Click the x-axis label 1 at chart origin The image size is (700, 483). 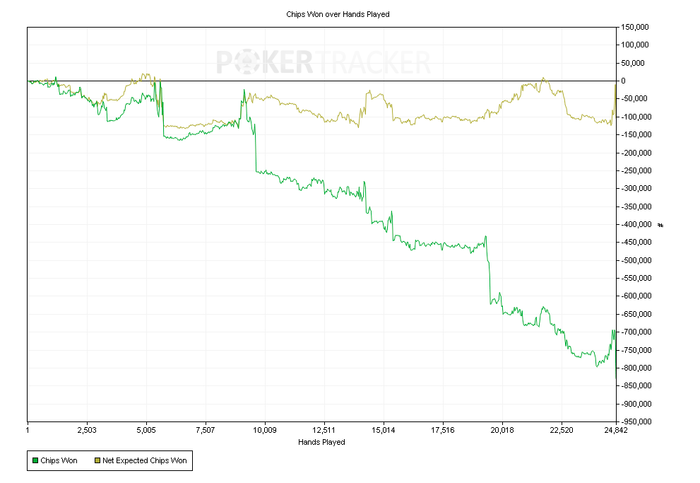[28, 430]
